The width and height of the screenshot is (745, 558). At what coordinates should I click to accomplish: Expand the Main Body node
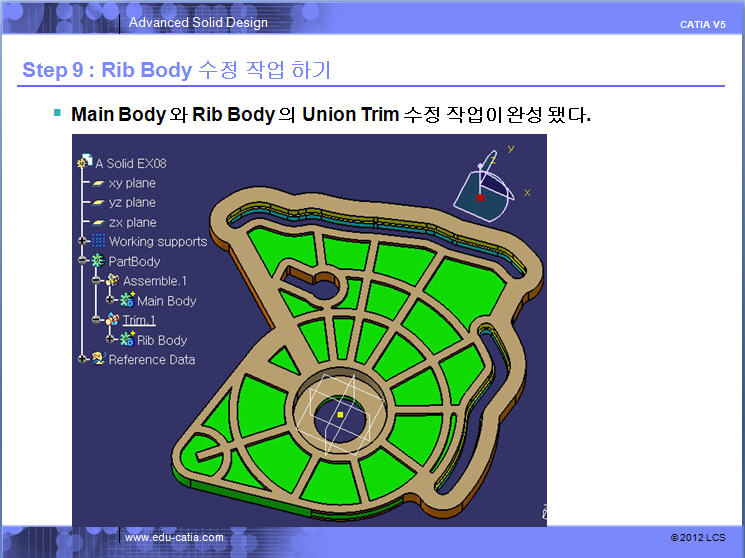click(x=111, y=300)
